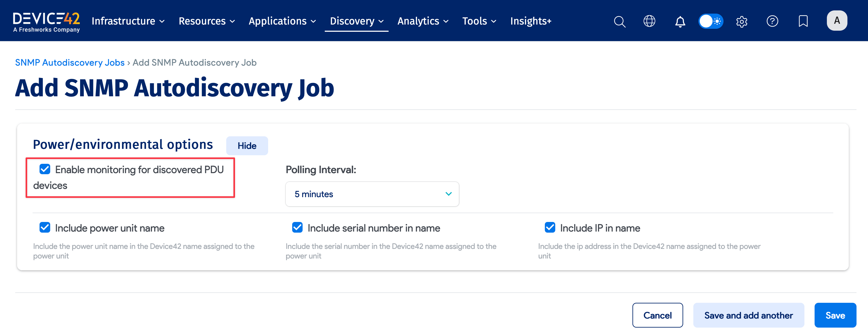Click the globe language icon
The height and width of the screenshot is (334, 868).
tap(649, 21)
